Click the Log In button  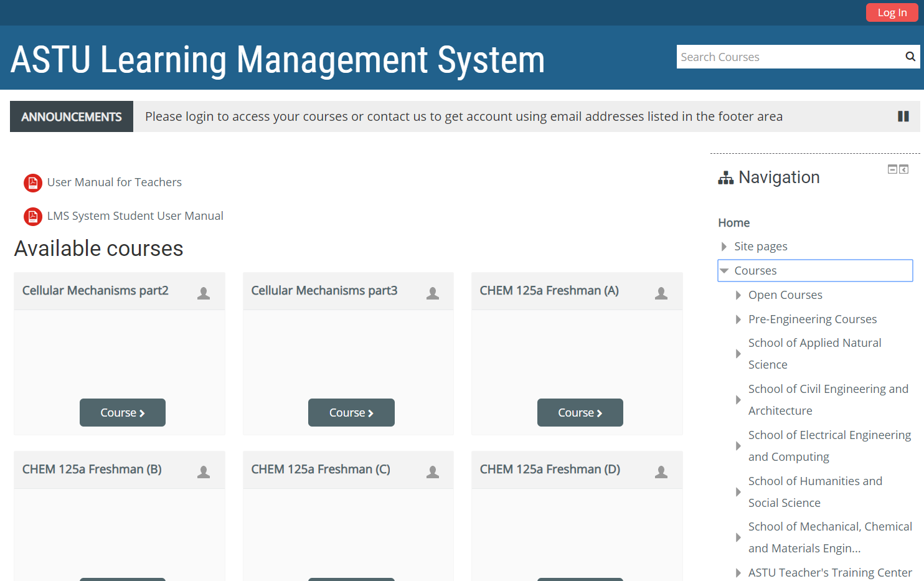pos(892,12)
